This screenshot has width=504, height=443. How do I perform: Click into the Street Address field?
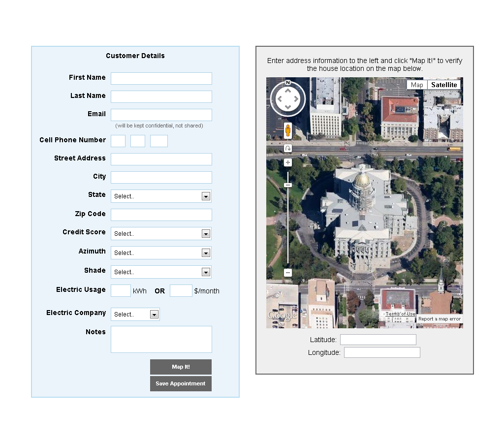[x=161, y=159]
